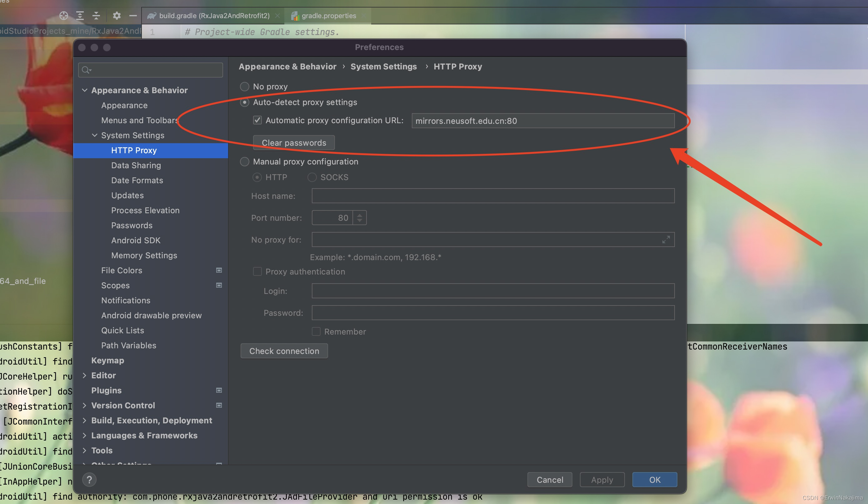Screen dimensions: 868x504
Task: Open Menus and Toolbars settings
Action: coord(140,120)
